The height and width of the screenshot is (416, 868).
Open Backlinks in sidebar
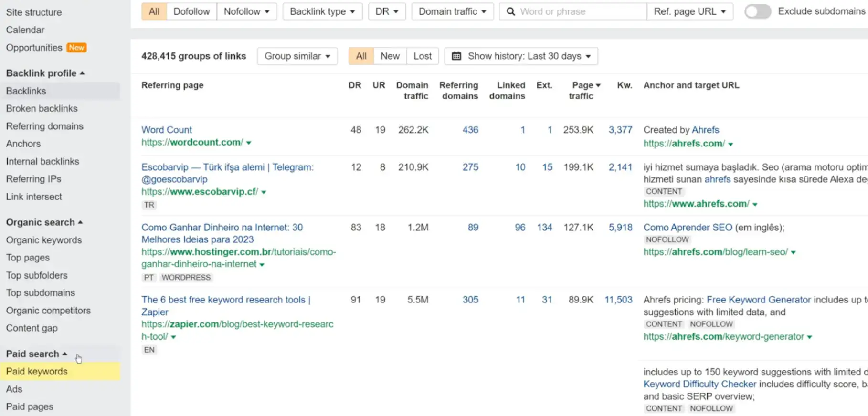[26, 91]
